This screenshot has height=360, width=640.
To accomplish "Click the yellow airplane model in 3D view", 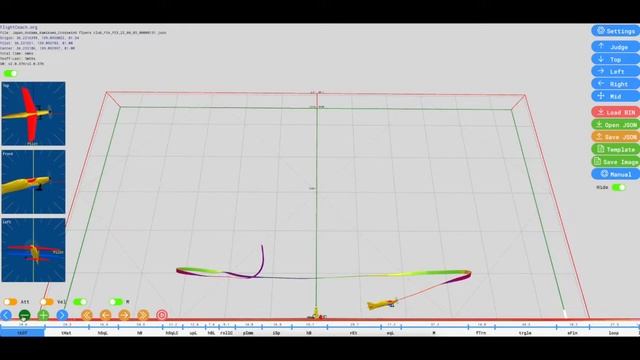I will point(382,304).
